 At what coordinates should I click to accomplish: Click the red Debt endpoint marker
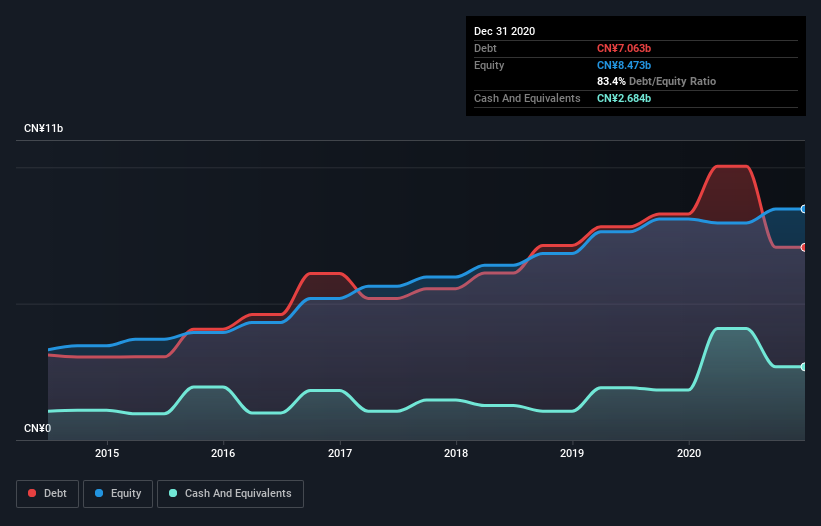click(804, 248)
